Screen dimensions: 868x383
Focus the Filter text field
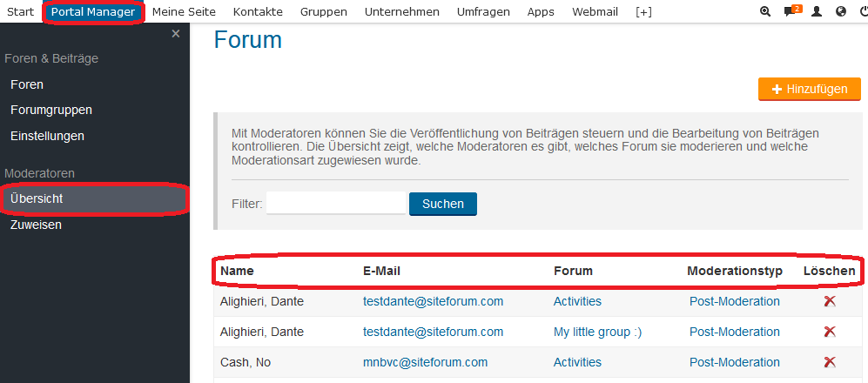point(336,203)
